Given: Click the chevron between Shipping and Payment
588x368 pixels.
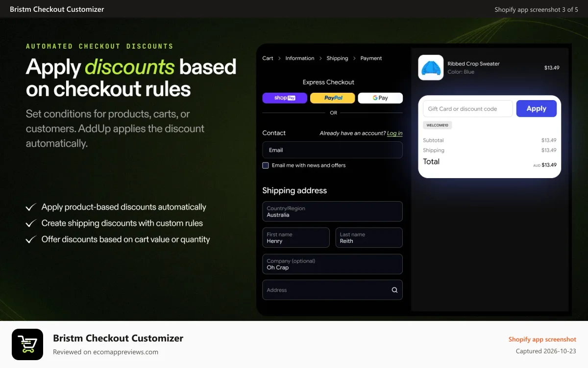Looking at the screenshot, I should click(x=354, y=58).
